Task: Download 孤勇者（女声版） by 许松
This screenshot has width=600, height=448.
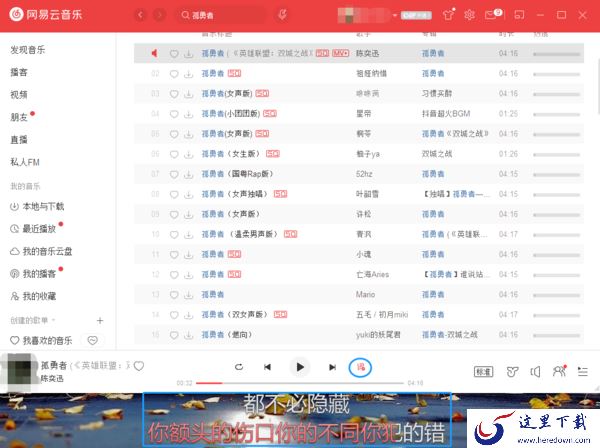Action: point(189,215)
